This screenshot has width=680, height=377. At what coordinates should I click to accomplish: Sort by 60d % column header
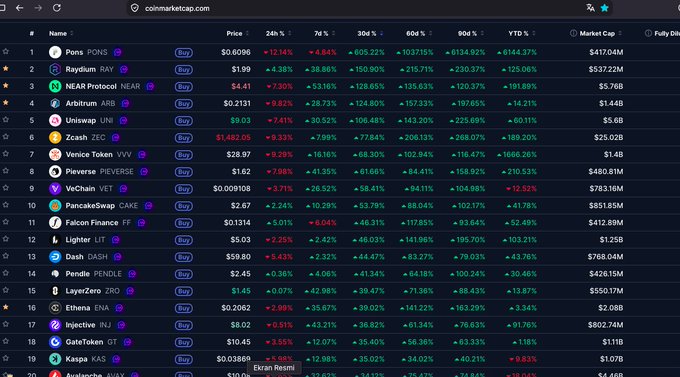click(x=418, y=33)
